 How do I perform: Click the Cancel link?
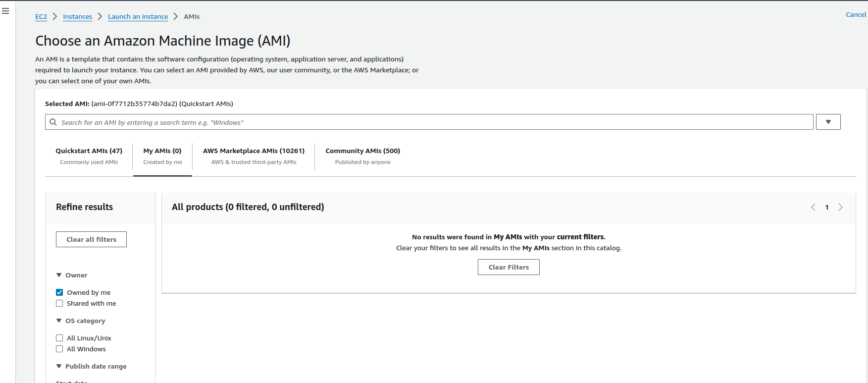point(856,14)
